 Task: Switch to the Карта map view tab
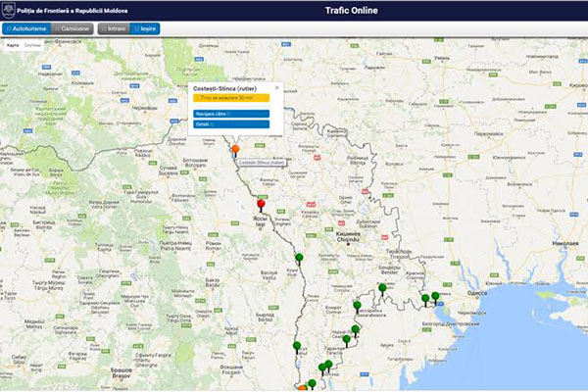coord(13,46)
